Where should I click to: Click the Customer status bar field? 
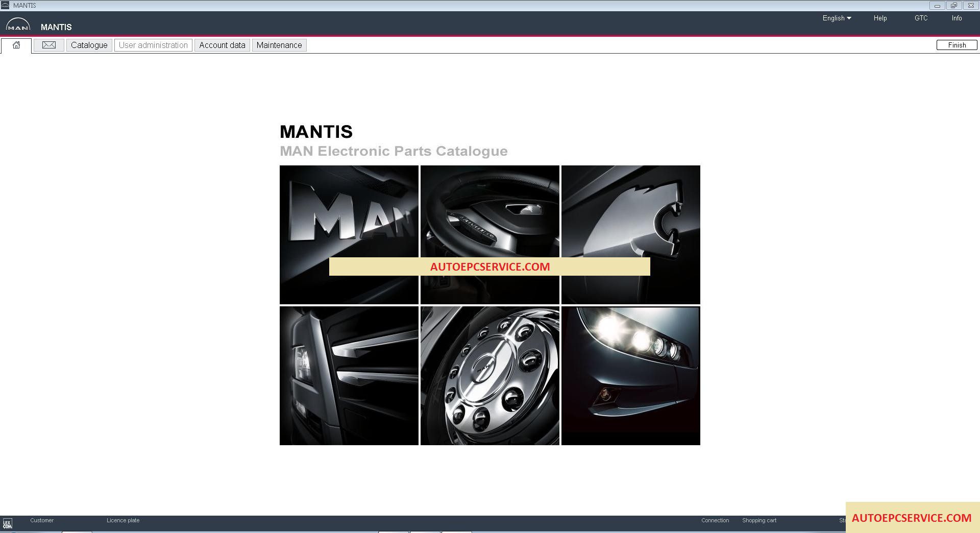[x=42, y=520]
